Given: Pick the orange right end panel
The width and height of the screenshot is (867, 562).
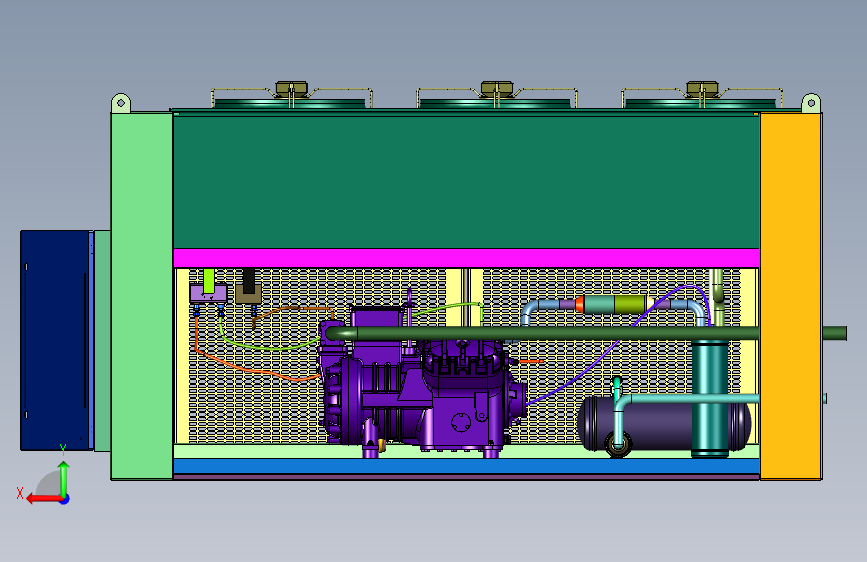Looking at the screenshot, I should (x=790, y=296).
